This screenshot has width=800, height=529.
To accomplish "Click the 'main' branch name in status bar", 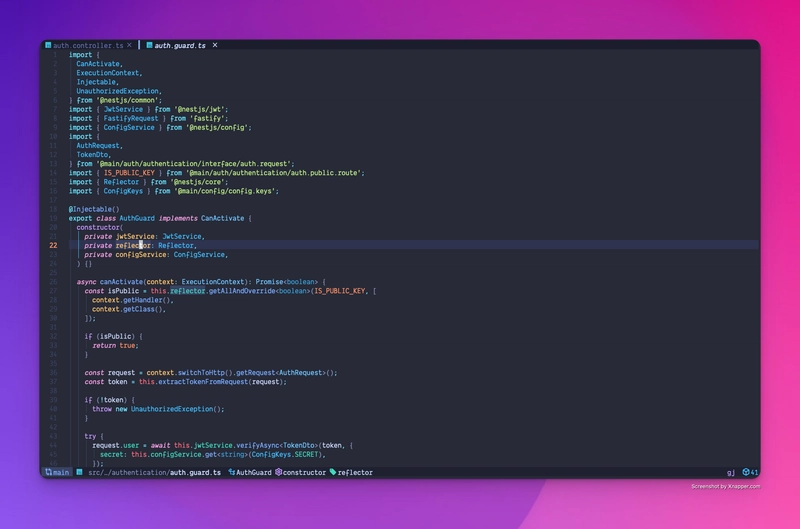I will pyautogui.click(x=61, y=472).
